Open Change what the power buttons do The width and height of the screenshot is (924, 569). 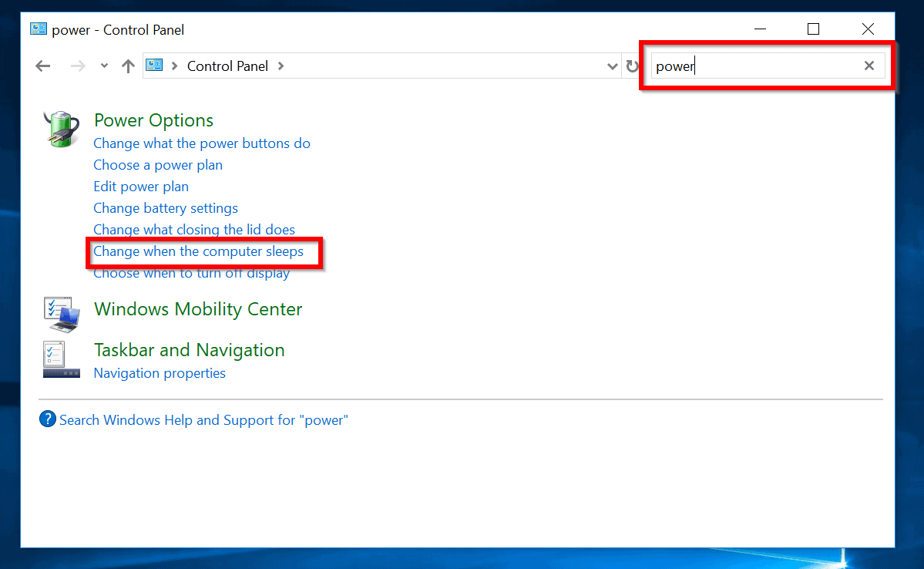(x=202, y=143)
